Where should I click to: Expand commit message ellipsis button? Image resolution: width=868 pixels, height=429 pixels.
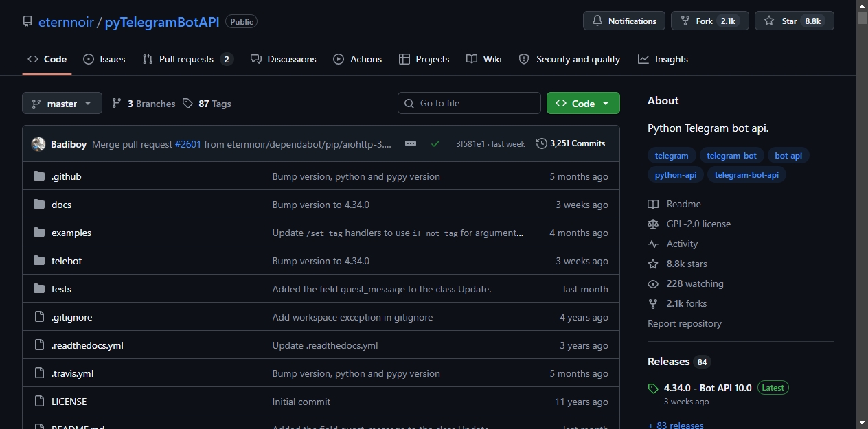pos(411,143)
